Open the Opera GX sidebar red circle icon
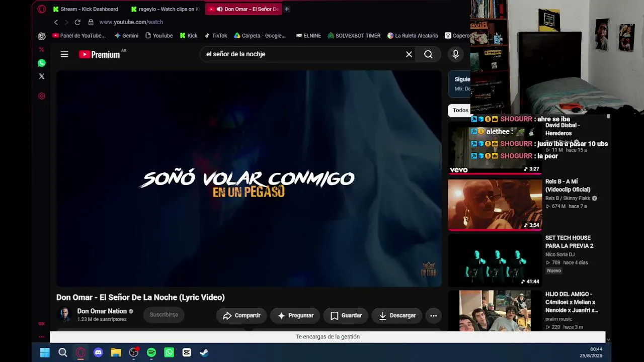 (x=42, y=96)
